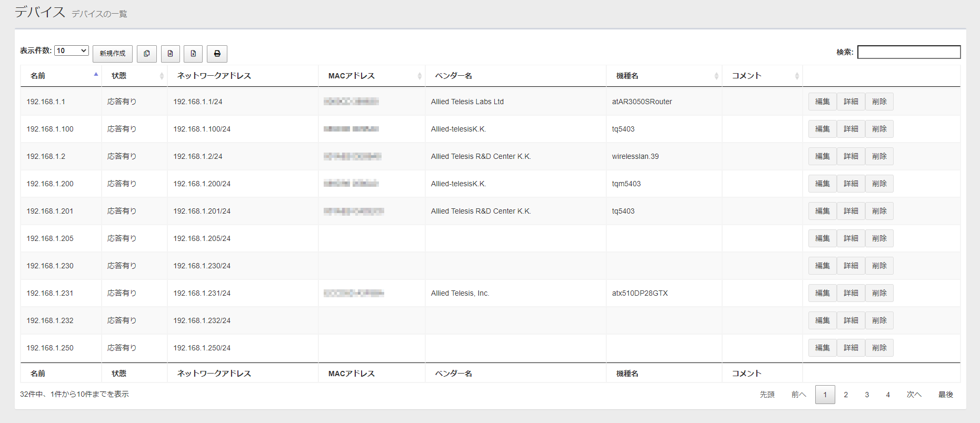Viewport: 980px width, 423px height.
Task: Click 次へ pagination link
Action: (914, 395)
